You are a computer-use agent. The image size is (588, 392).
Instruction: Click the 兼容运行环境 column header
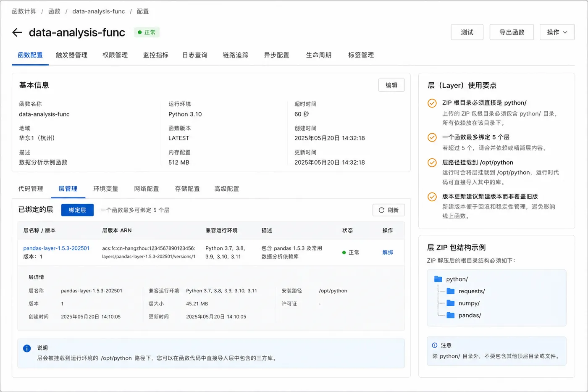(x=221, y=231)
